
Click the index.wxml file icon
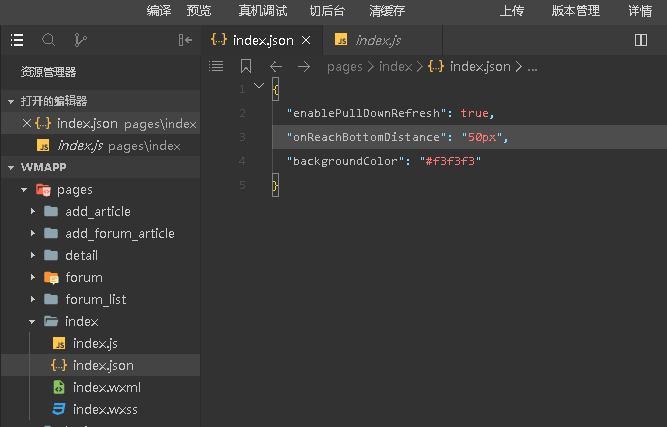59,387
